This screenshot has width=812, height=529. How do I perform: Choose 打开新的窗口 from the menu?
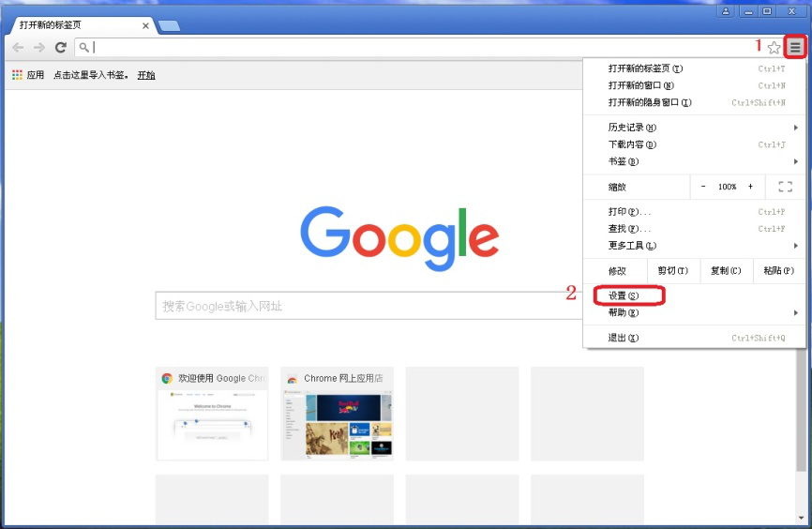(x=694, y=85)
